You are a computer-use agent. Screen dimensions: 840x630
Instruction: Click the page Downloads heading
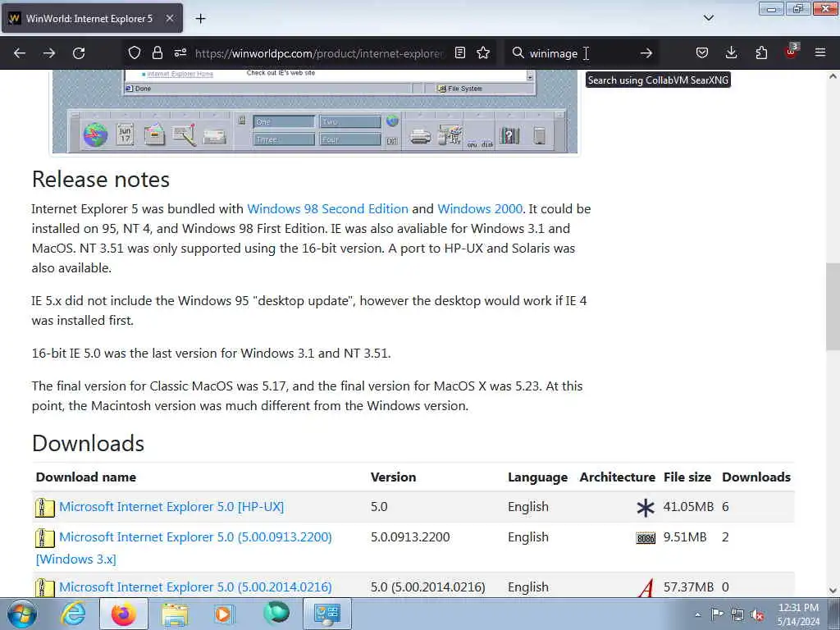[x=89, y=444]
